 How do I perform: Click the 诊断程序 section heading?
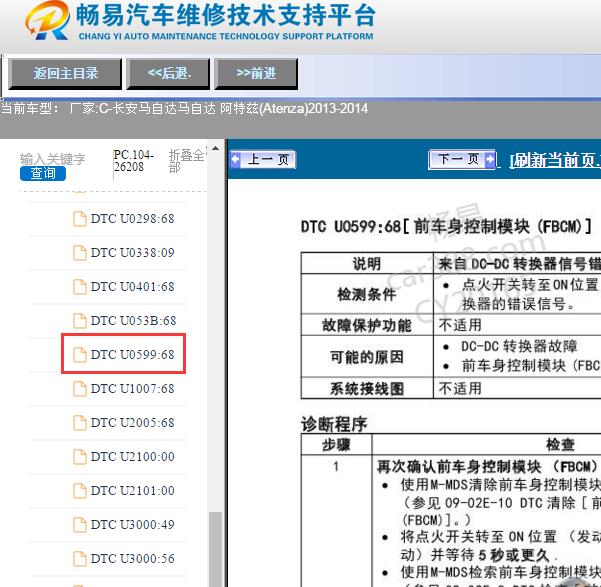click(x=334, y=424)
